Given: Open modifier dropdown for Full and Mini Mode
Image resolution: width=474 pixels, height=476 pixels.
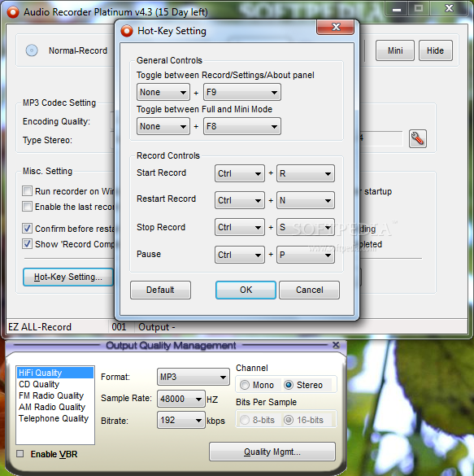Looking at the screenshot, I should pyautogui.click(x=163, y=126).
